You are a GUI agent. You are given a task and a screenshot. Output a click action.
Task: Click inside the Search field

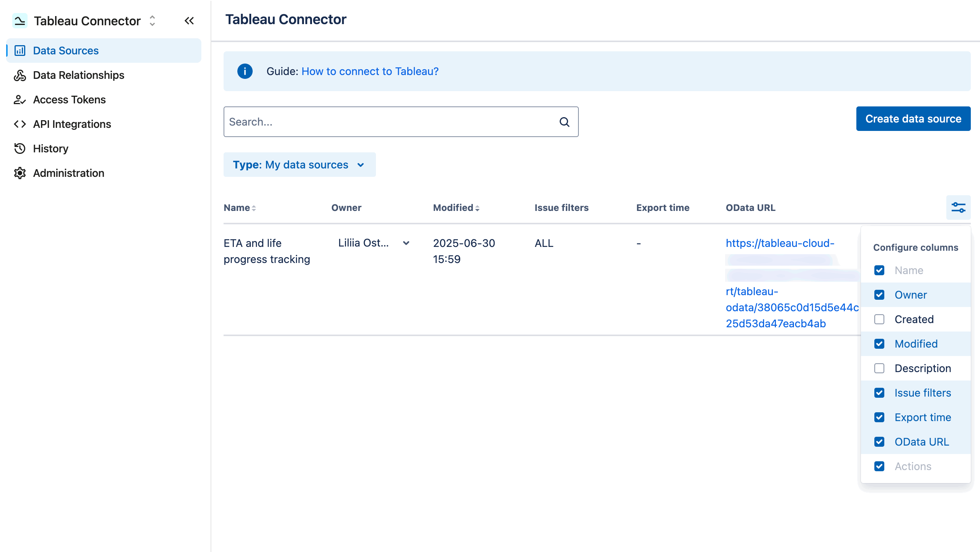(383, 122)
